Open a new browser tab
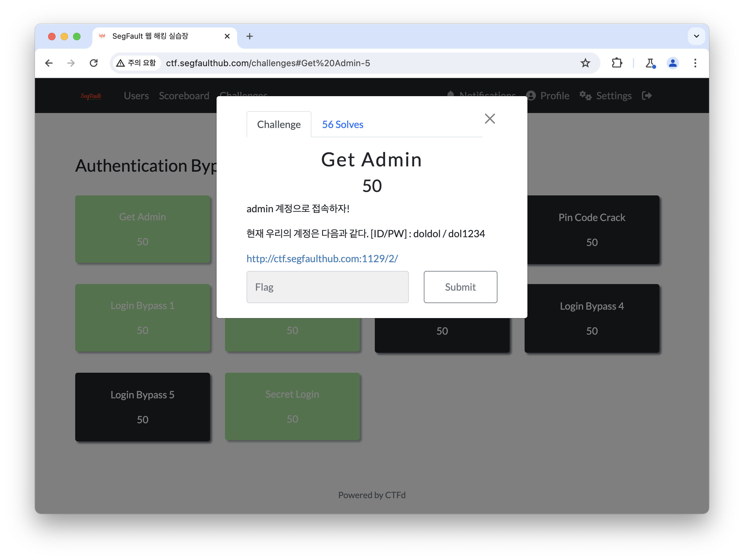The image size is (744, 560). 250,36
